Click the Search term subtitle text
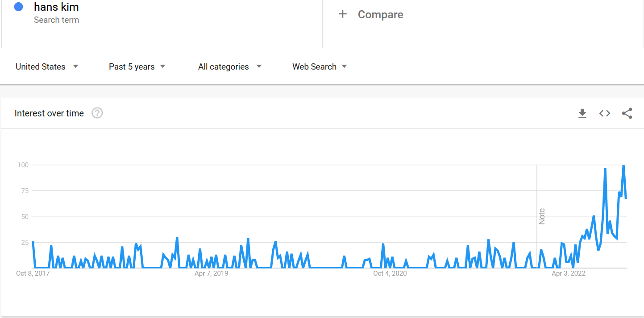The height and width of the screenshot is (318, 644). point(56,20)
